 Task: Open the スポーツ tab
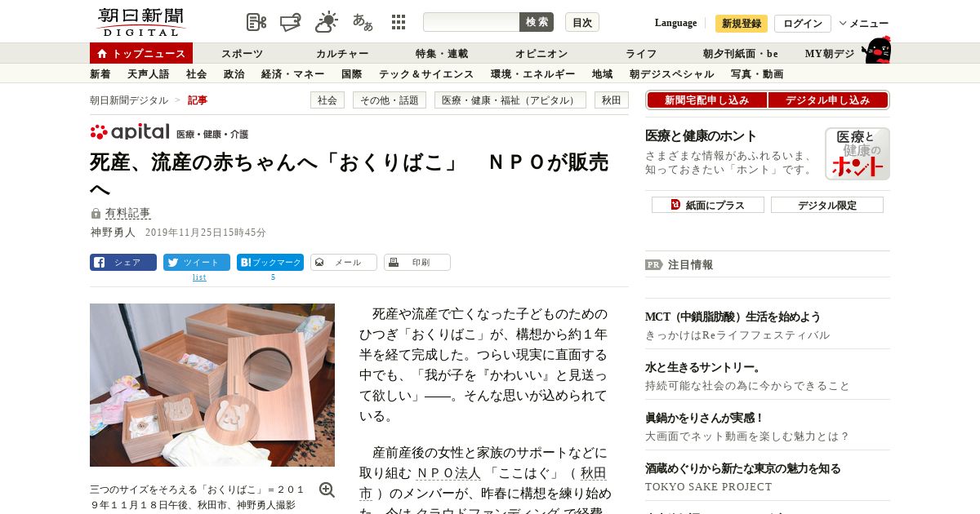(242, 53)
